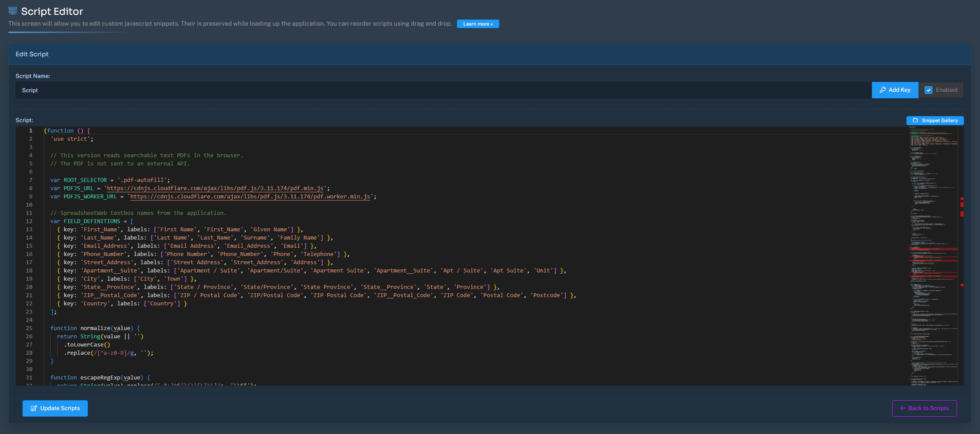Click the 'Last_Name' key on line 14
The height and width of the screenshot is (434, 980).
(99, 238)
